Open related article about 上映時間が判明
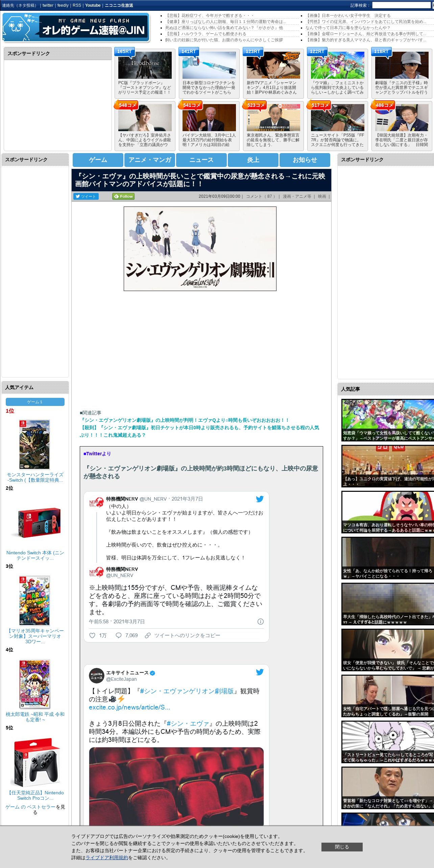Screen dimensions: 434x868 click(x=185, y=420)
